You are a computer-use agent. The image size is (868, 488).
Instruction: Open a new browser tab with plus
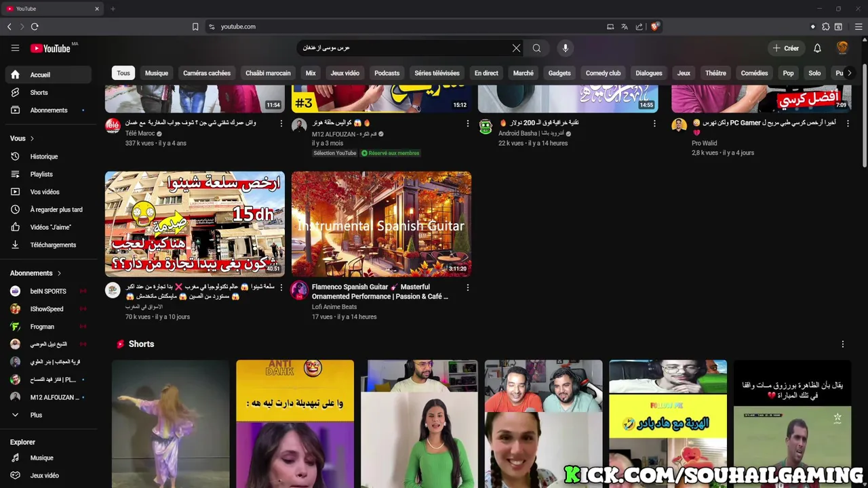(113, 9)
